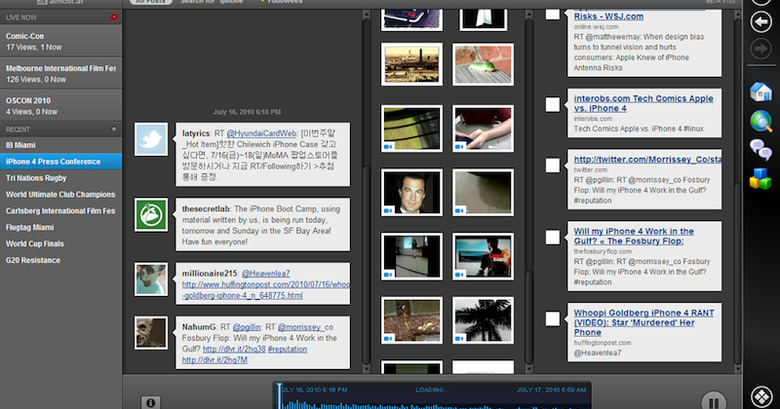This screenshot has height=409, width=780.
Task: Open Whoopi Goldberg iPhone 4 RANT headline
Action: click(643, 322)
